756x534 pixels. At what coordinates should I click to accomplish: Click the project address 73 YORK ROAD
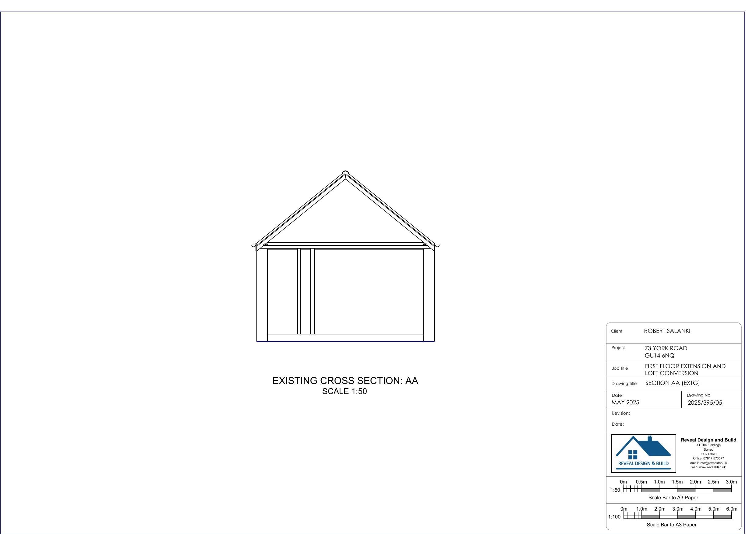tap(666, 348)
